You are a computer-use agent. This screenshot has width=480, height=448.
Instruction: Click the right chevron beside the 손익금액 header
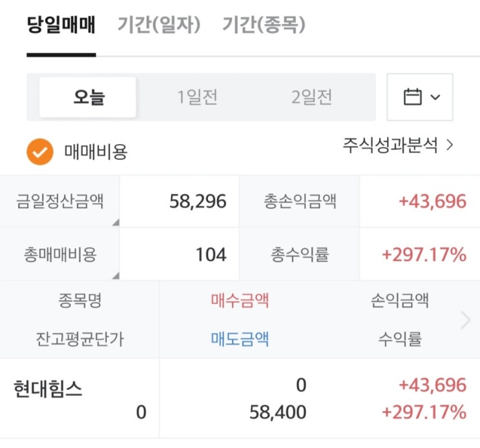465,320
